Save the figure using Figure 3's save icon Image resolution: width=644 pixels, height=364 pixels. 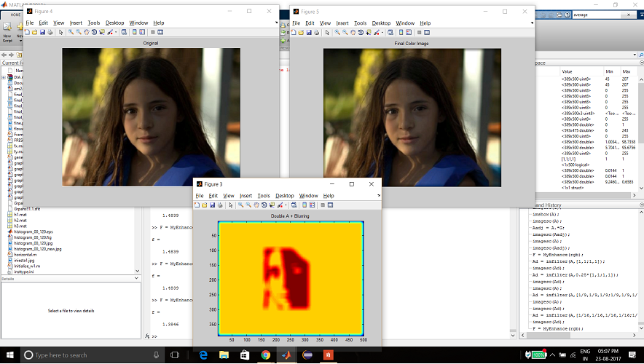(213, 205)
